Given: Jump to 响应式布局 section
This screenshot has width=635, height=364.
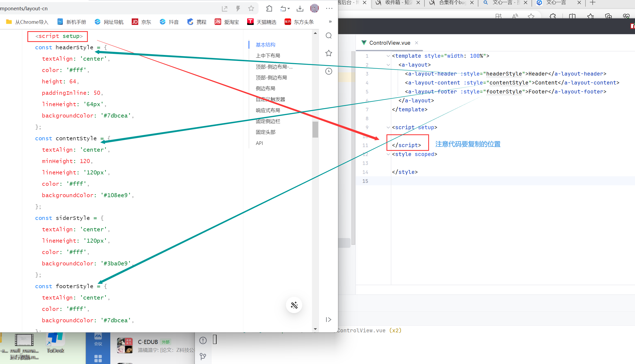Looking at the screenshot, I should pos(268,110).
